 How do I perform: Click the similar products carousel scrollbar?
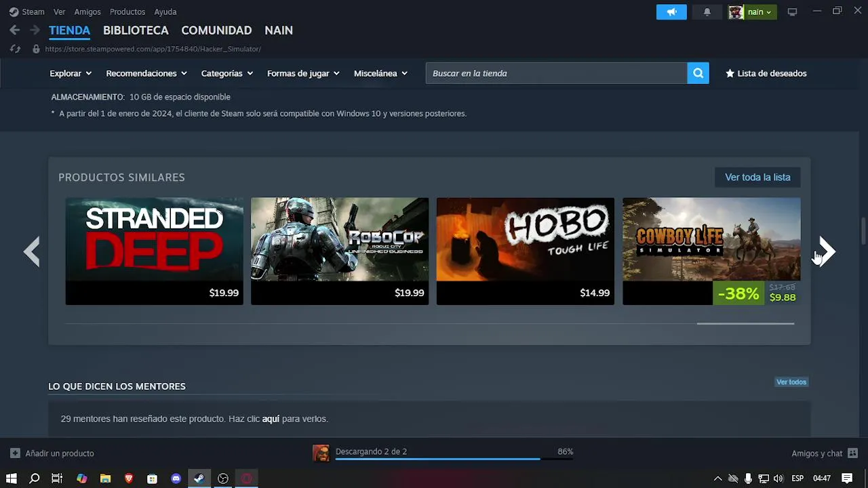click(x=745, y=324)
